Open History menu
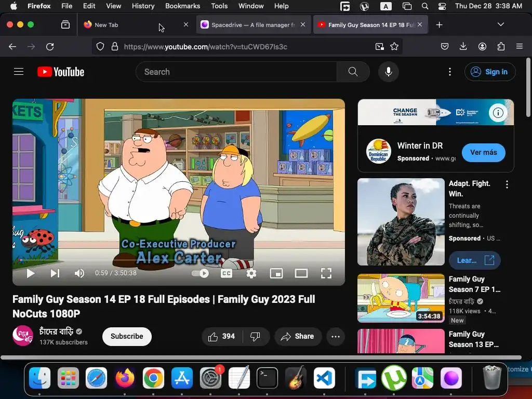Screen dimensions: 532x399 pyautogui.click(x=143, y=6)
